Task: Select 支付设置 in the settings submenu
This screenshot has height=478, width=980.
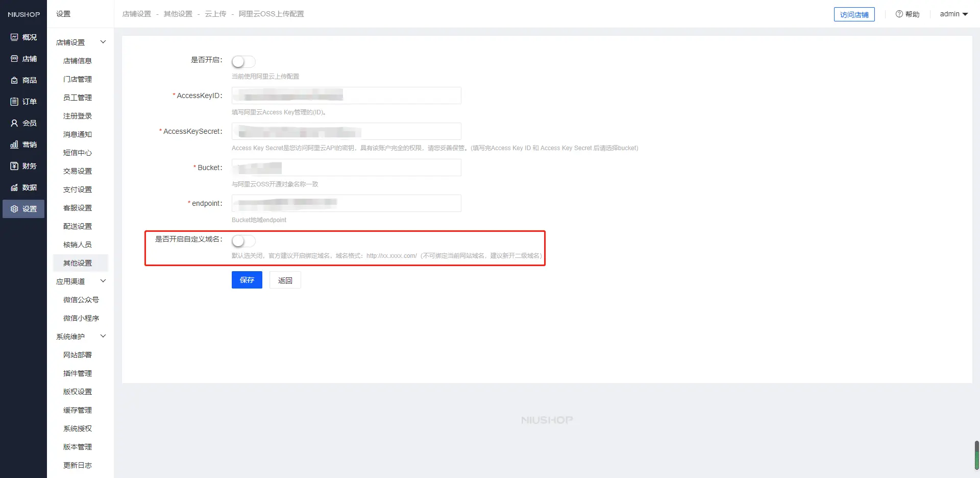Action: coord(78,189)
